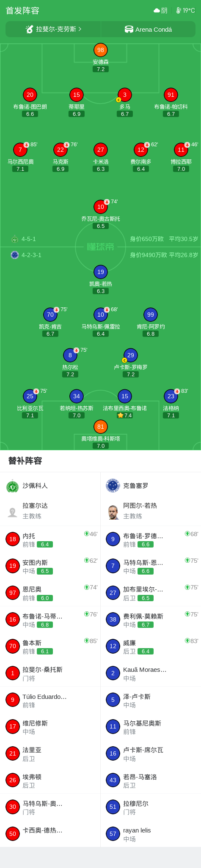Open 克鲁塞罗 team crest in substitutes
The height and width of the screenshot is (868, 201).
click(x=113, y=486)
